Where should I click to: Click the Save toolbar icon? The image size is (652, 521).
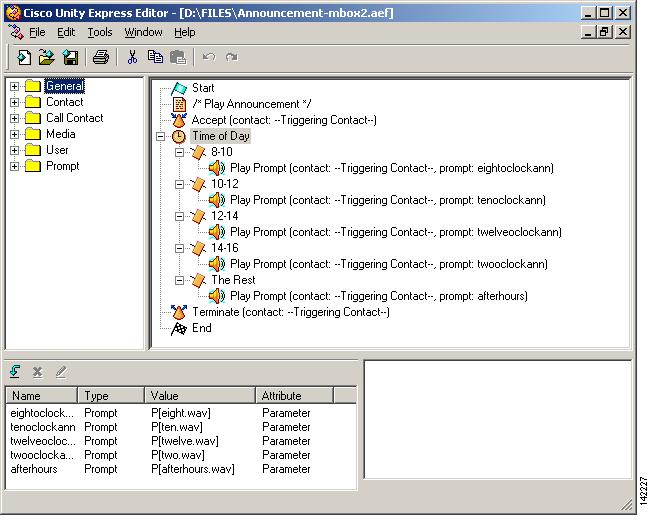[70, 57]
